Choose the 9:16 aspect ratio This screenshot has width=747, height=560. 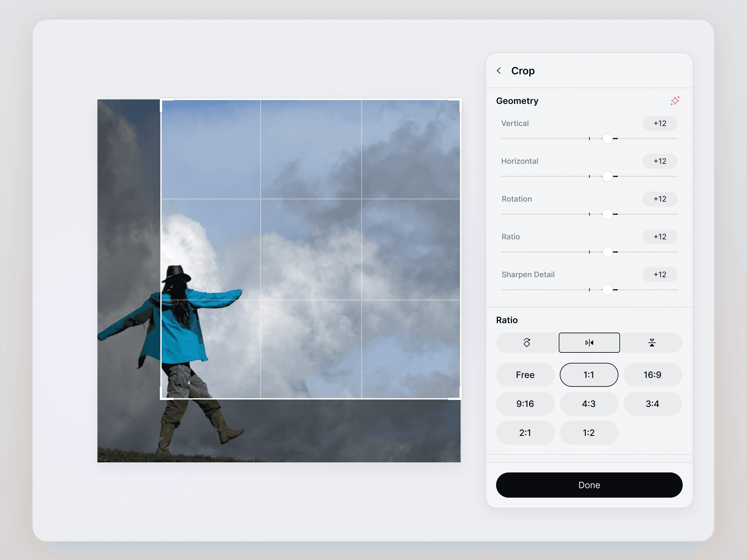(525, 404)
